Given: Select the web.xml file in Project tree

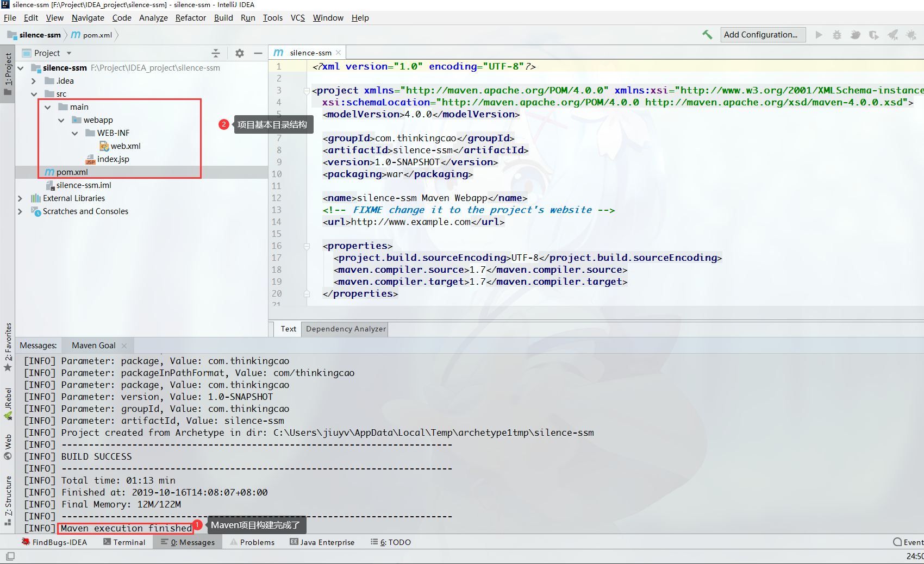Looking at the screenshot, I should click(x=125, y=146).
